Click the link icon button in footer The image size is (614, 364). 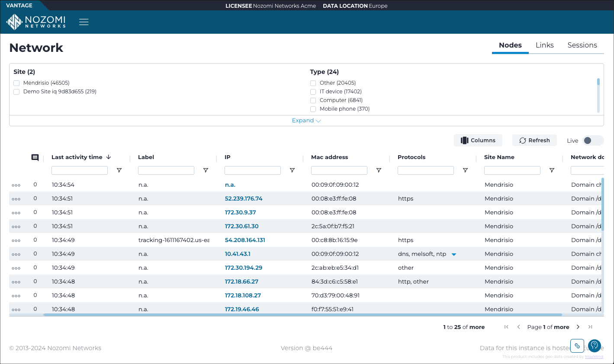pyautogui.click(x=577, y=346)
